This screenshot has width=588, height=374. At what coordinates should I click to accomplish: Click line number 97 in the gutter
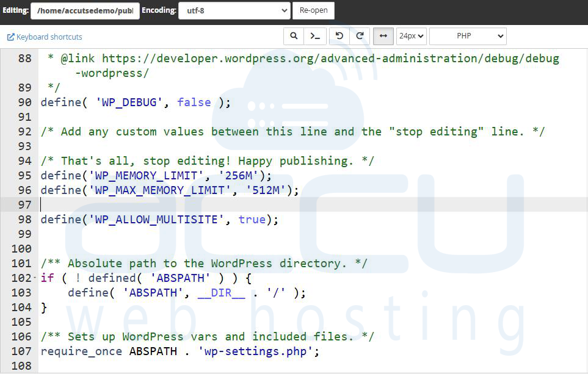(25, 204)
